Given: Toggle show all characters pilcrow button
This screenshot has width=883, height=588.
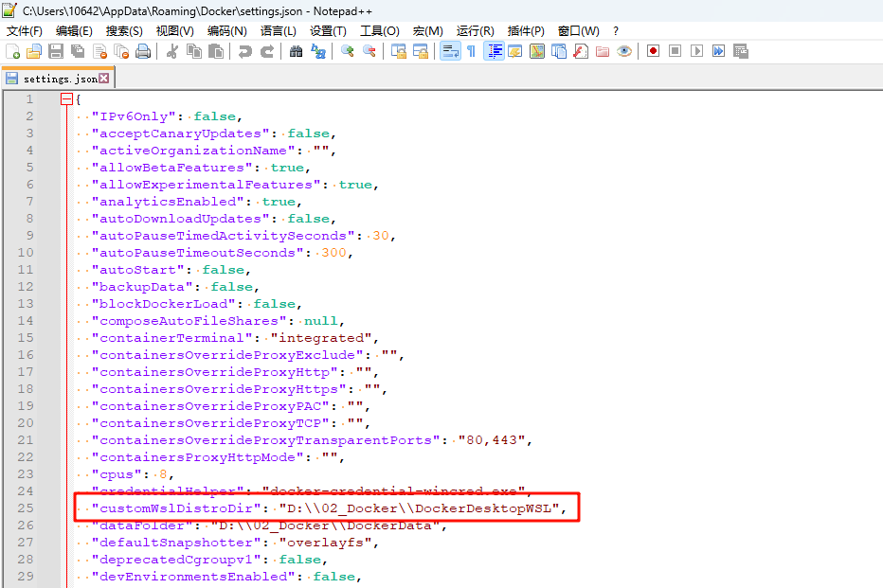Looking at the screenshot, I should click(471, 51).
